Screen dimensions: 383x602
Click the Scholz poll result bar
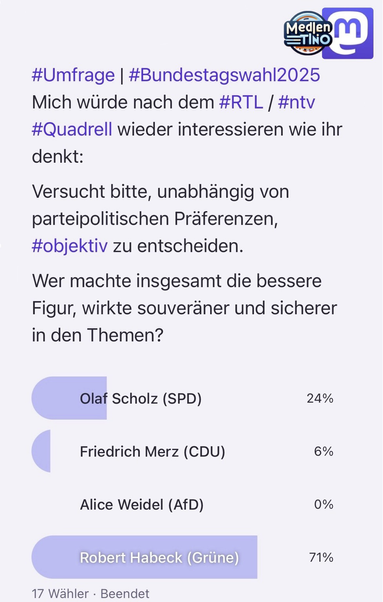pos(69,398)
